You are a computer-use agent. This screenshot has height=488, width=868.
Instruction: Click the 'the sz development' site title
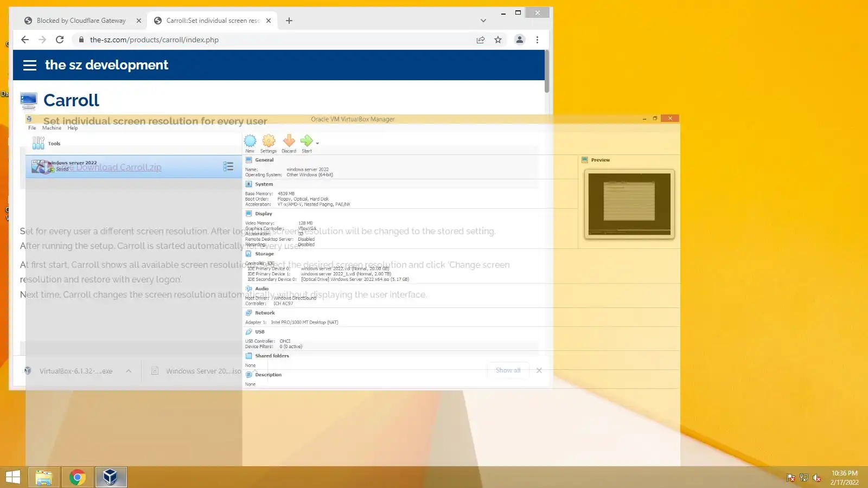[x=107, y=65]
